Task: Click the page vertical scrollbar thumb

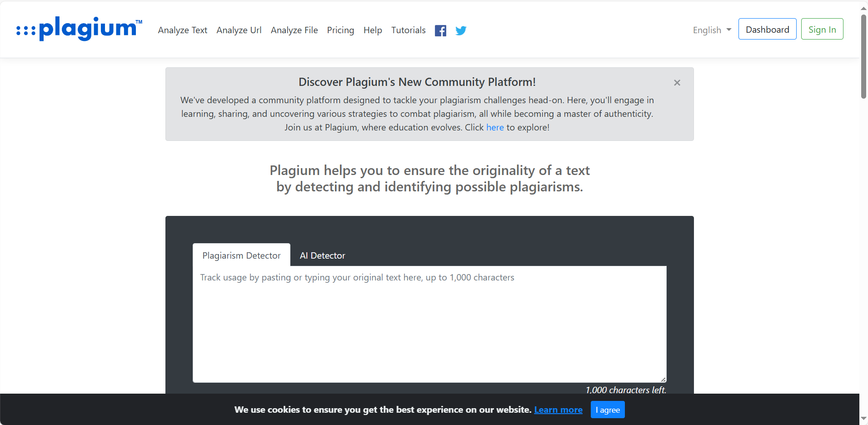Action: click(x=863, y=56)
